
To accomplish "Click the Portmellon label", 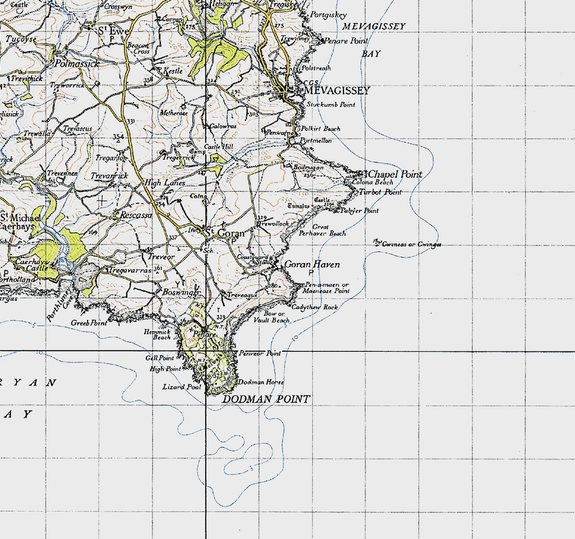I will point(316,140).
